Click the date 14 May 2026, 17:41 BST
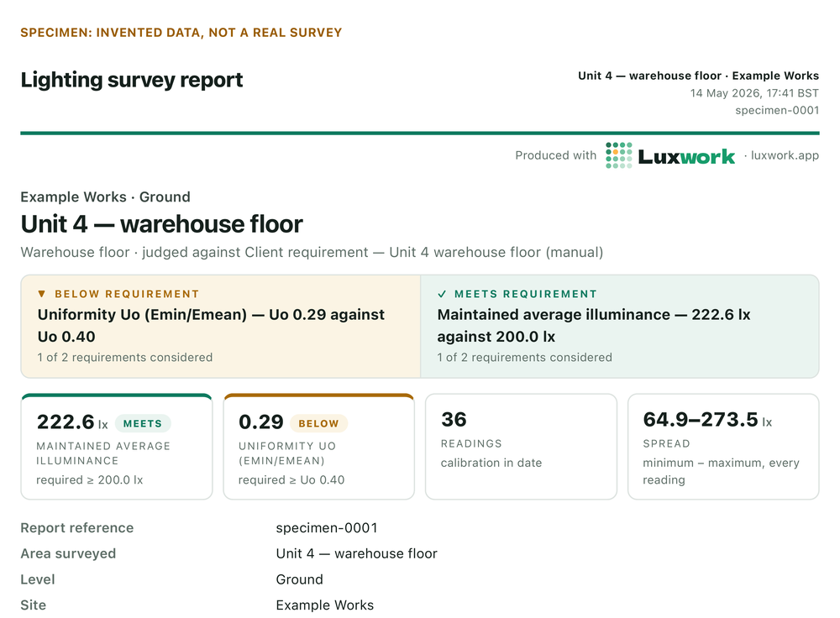840x618 pixels. click(x=754, y=93)
